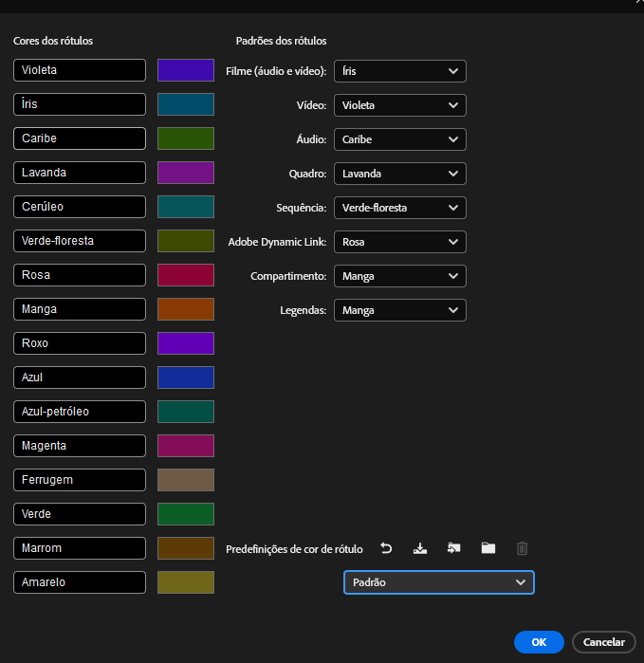Click the Roxo label name field
Viewport: 644px width, 663px height.
80,343
